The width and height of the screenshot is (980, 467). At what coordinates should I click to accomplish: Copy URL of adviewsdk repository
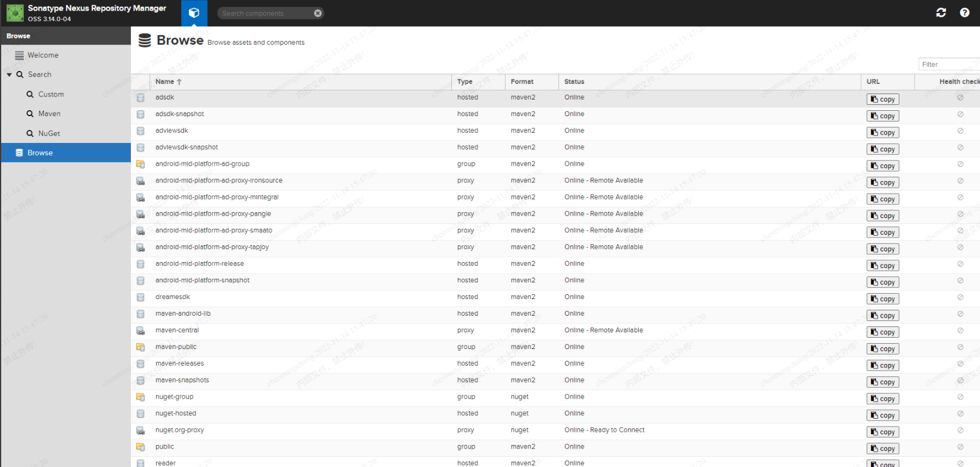click(882, 133)
